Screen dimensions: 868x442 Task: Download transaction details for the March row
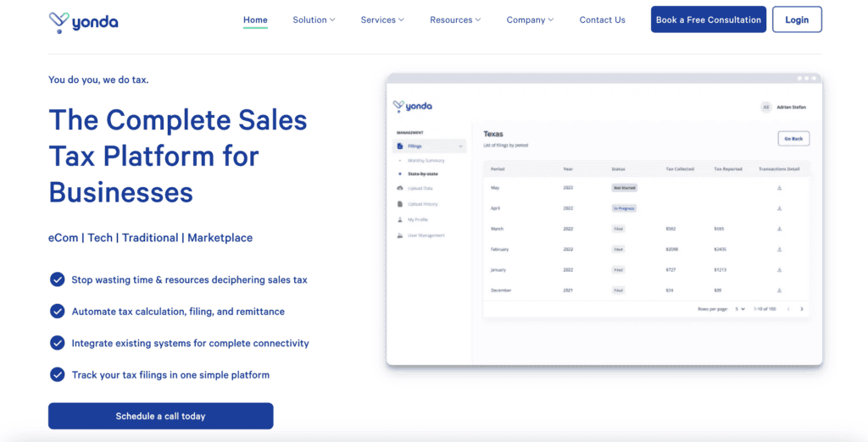779,229
